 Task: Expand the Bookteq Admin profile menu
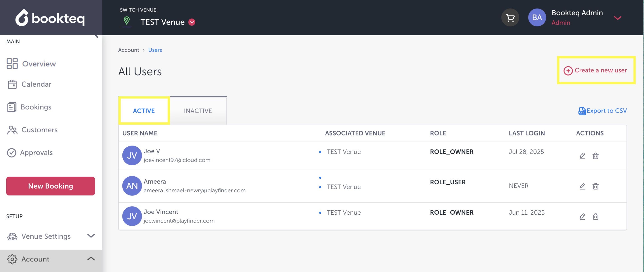617,18
